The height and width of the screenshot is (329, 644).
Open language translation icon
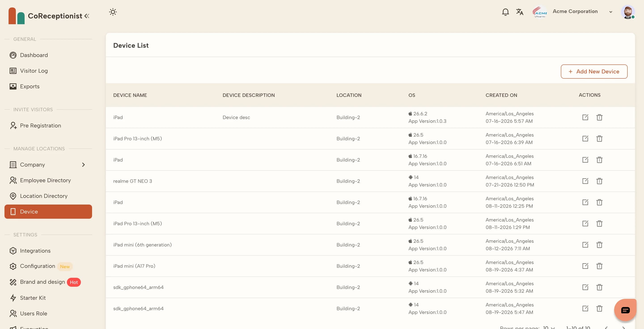pyautogui.click(x=519, y=12)
